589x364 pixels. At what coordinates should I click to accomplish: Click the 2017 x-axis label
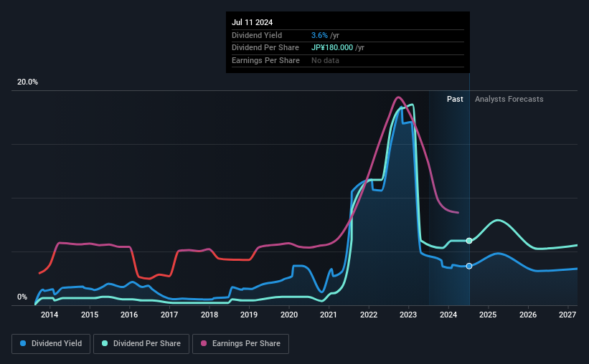click(169, 315)
